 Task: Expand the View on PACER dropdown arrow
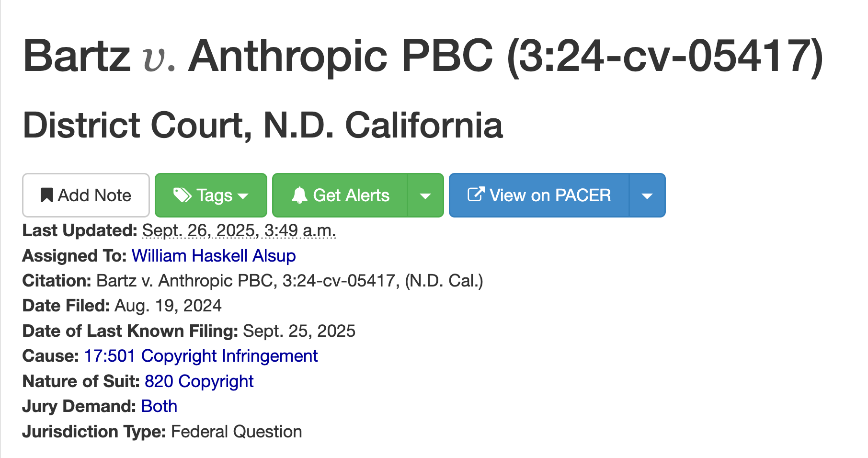point(647,196)
